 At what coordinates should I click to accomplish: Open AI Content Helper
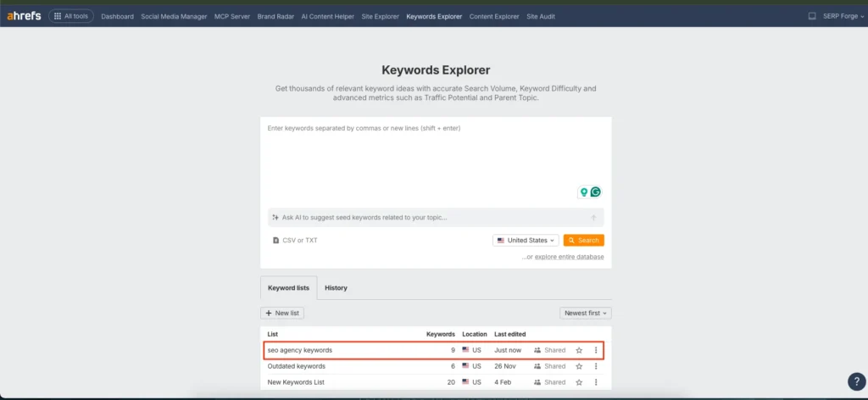pyautogui.click(x=328, y=17)
